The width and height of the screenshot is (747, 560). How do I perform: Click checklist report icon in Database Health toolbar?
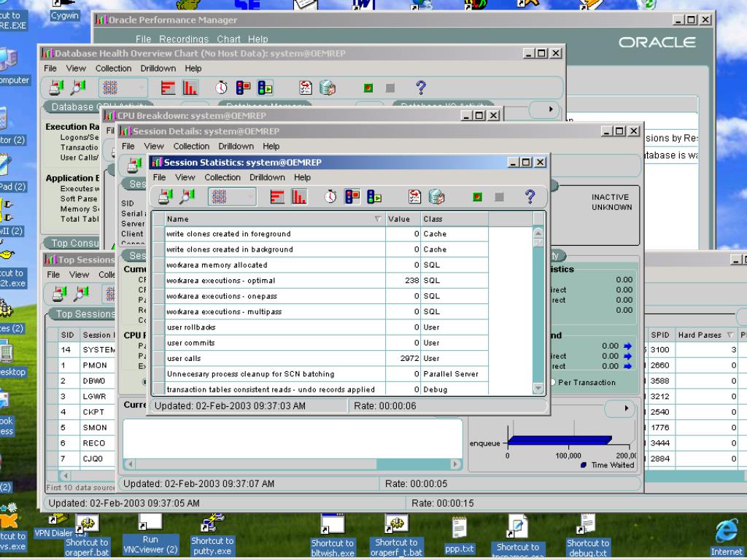click(x=306, y=87)
